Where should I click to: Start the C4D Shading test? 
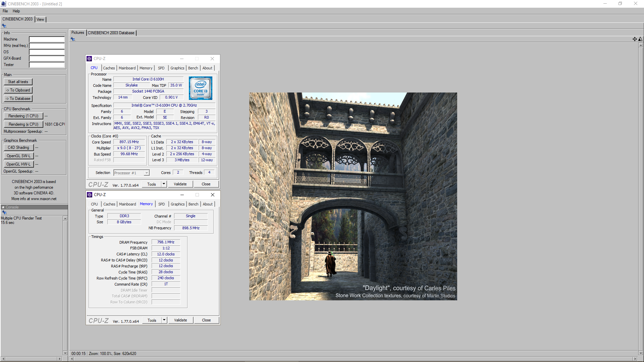click(18, 147)
